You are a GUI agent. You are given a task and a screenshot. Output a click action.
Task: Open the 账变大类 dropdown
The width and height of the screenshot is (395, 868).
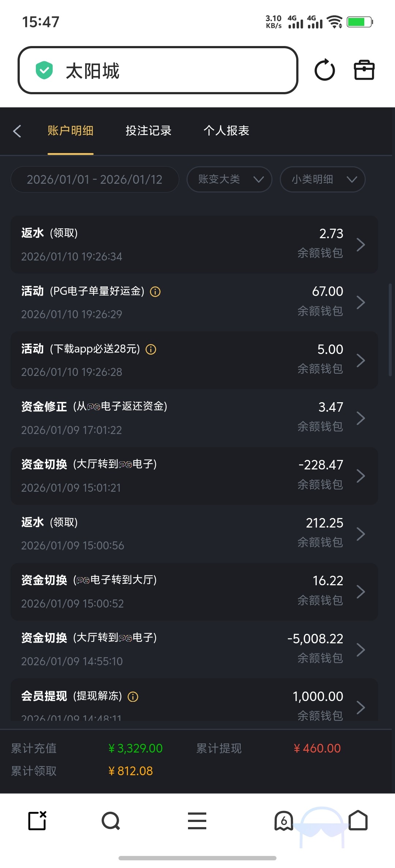[x=229, y=179]
